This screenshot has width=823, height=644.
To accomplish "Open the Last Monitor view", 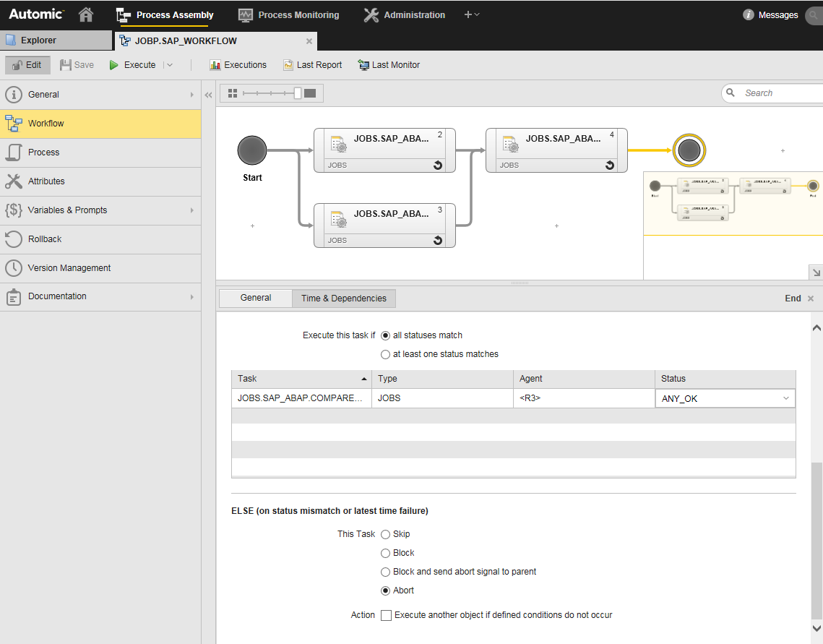I will click(389, 64).
